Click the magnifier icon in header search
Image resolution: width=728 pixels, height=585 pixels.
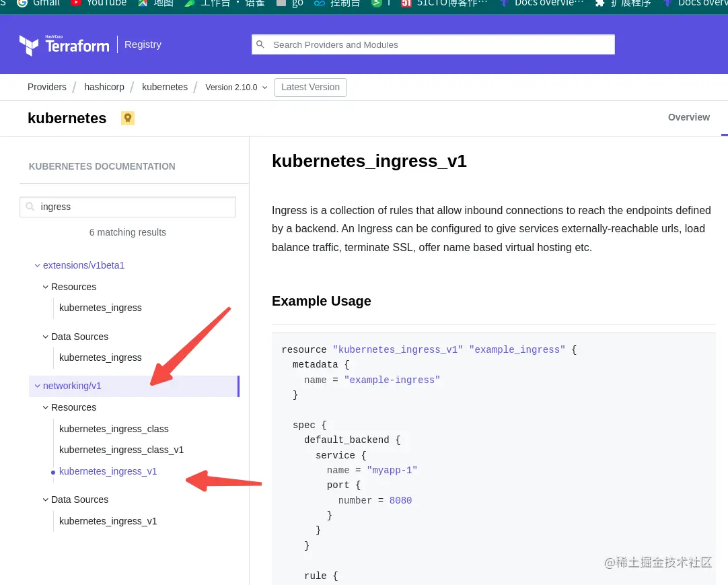260,44
